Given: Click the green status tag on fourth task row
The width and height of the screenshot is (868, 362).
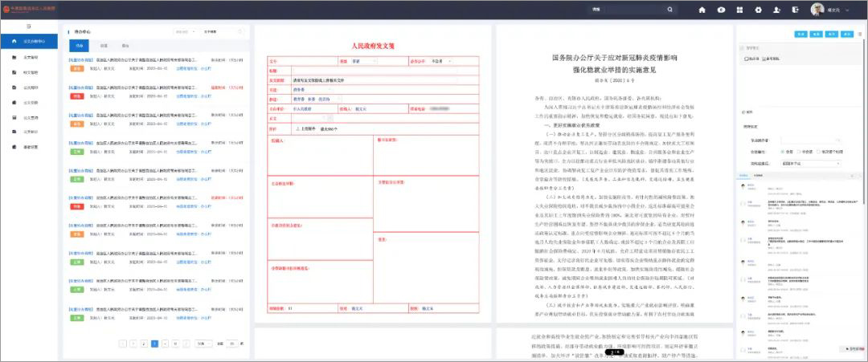Looking at the screenshot, I should coord(77,152).
